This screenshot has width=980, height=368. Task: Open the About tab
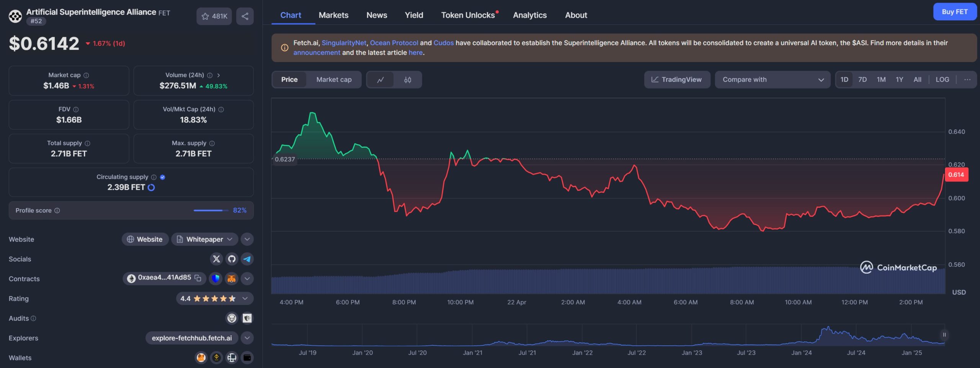pos(576,15)
